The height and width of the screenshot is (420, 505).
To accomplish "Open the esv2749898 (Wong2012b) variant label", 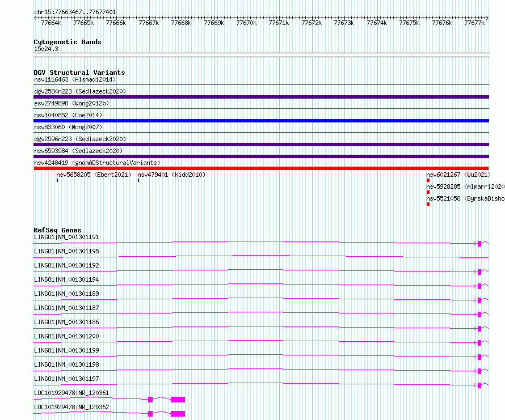I will point(71,103).
